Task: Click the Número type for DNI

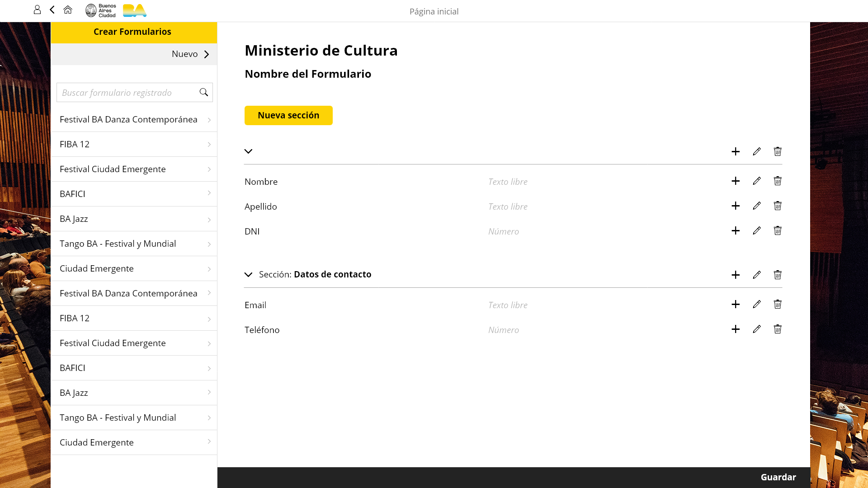Action: click(x=504, y=231)
